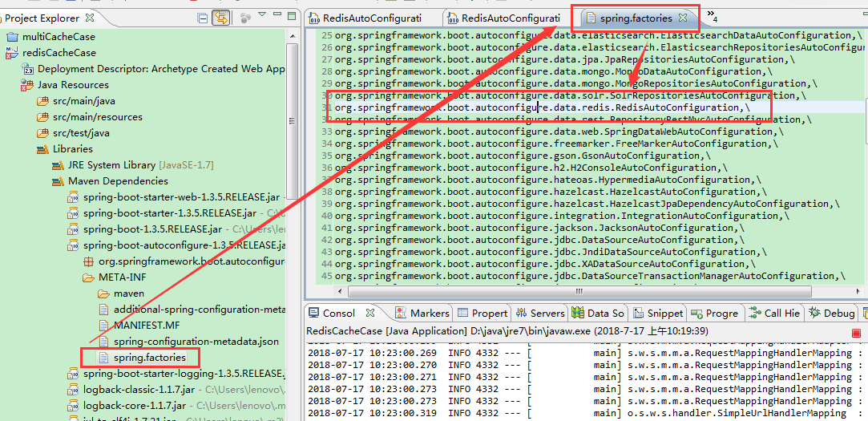Viewport: 868px width, 421px height.
Task: Click line 35 GsonAutoConfiguration entry
Action: pyautogui.click(x=523, y=156)
